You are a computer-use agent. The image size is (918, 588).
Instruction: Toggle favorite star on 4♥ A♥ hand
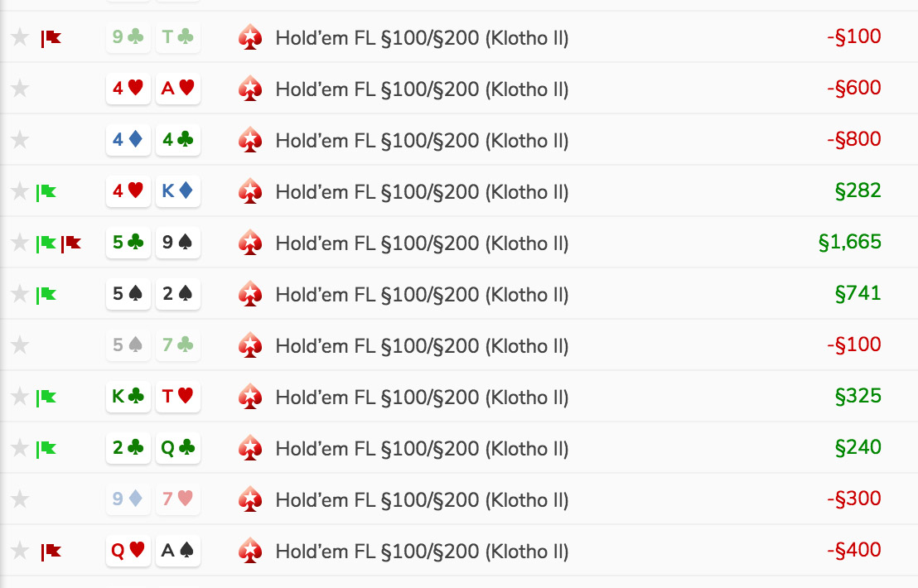pyautogui.click(x=20, y=89)
